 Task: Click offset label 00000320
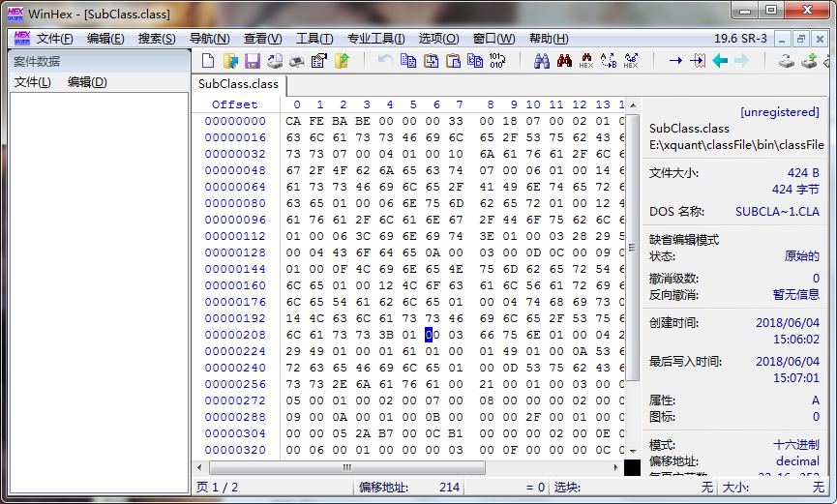(x=235, y=450)
